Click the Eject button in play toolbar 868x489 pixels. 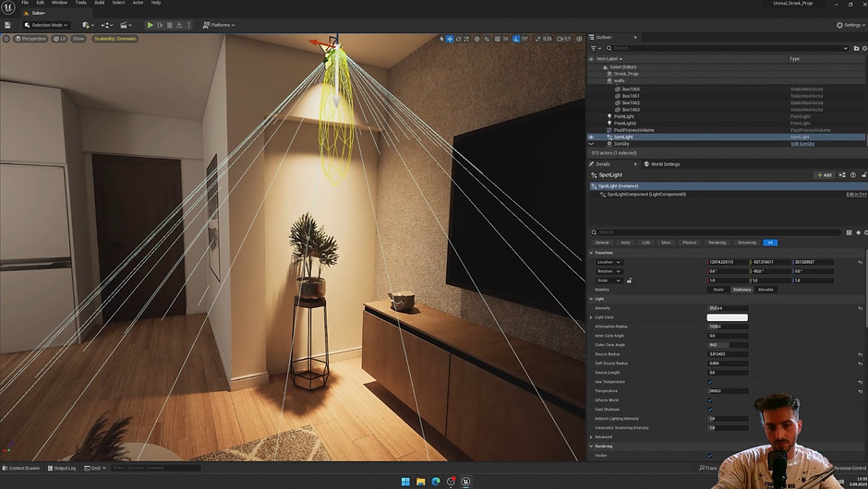[179, 25]
